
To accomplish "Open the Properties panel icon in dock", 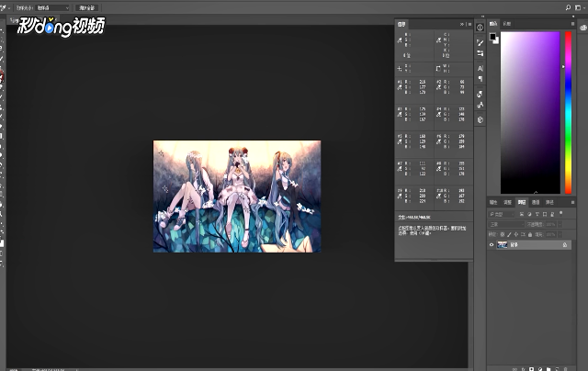I will (480, 28).
